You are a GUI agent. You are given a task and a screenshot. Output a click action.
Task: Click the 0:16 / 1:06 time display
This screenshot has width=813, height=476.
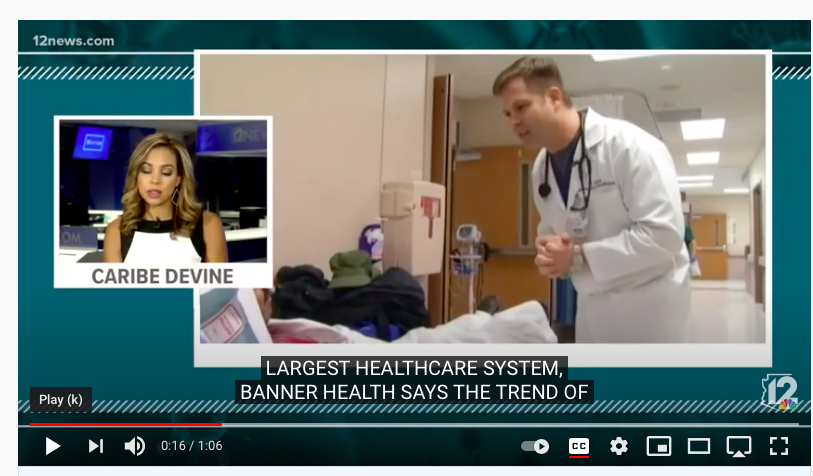191,446
